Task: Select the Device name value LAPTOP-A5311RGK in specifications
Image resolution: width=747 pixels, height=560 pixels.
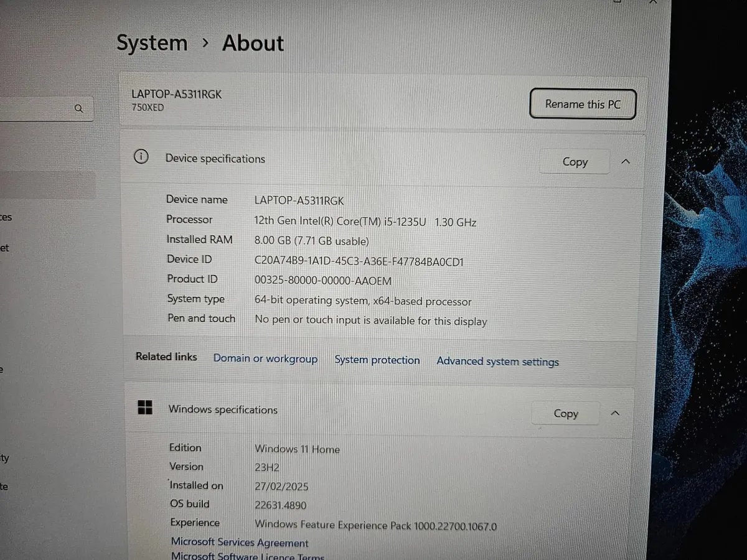Action: point(299,200)
